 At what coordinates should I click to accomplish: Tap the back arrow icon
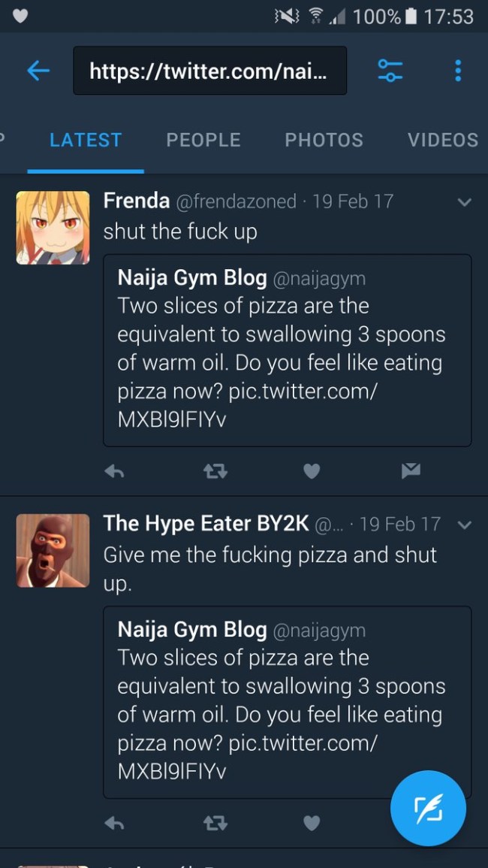pyautogui.click(x=38, y=71)
